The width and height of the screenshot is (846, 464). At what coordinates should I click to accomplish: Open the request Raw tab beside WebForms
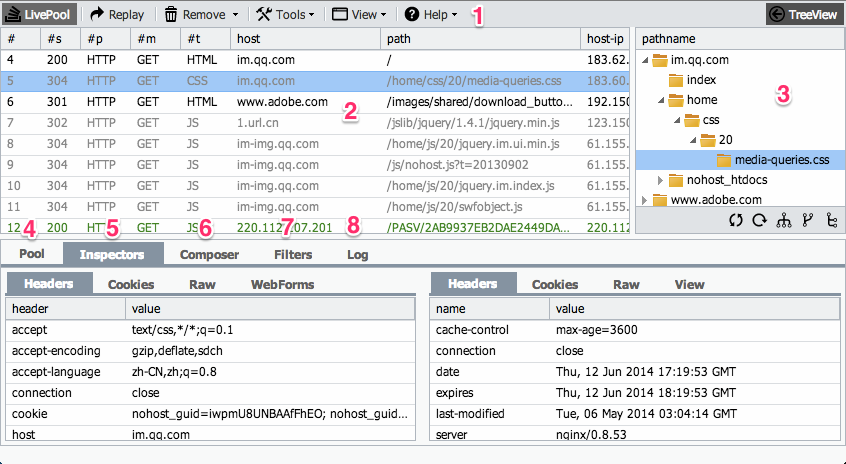[x=202, y=284]
